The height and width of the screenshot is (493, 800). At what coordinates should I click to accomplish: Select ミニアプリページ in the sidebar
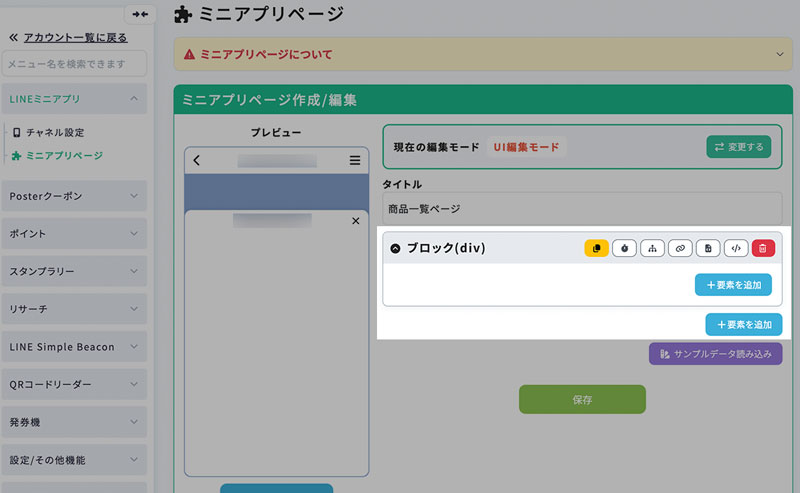point(63,155)
